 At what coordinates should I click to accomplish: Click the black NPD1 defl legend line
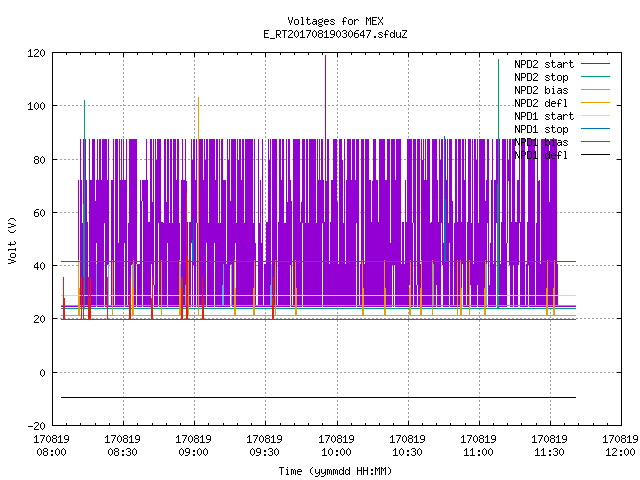596,155
